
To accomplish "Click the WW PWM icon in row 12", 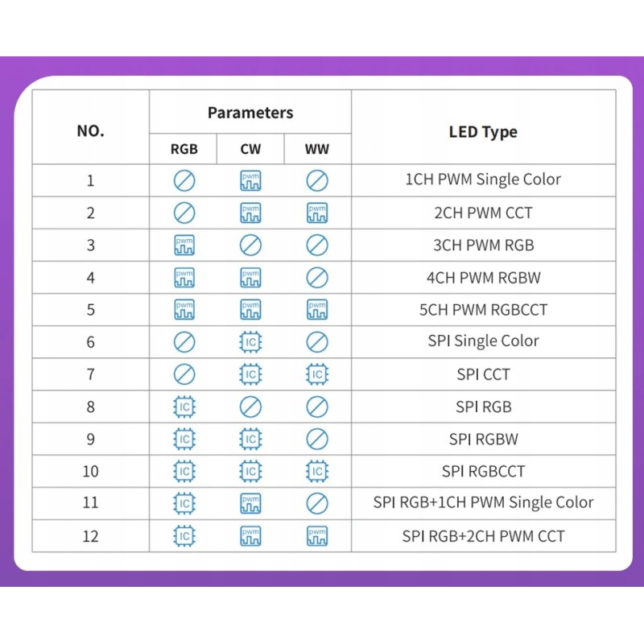I will coord(317,536).
